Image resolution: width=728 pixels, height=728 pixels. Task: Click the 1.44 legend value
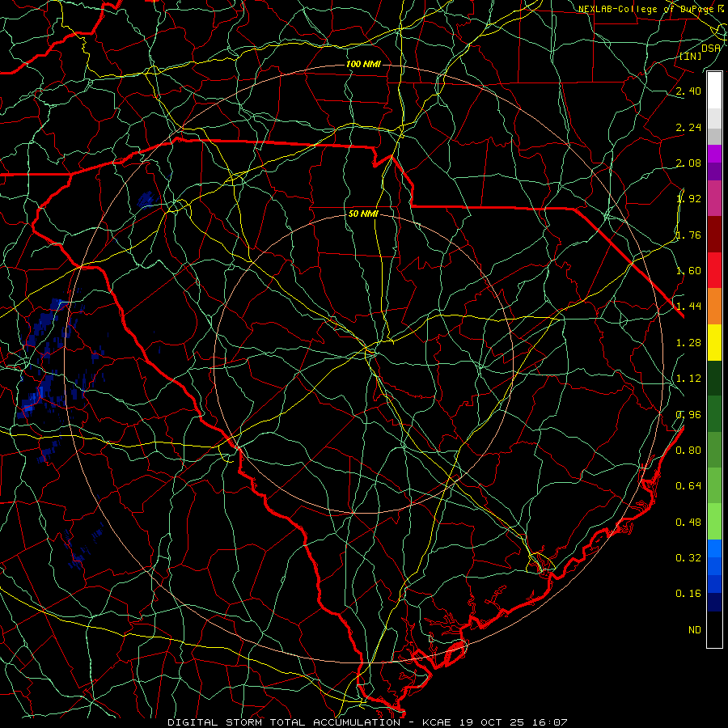pyautogui.click(x=688, y=307)
